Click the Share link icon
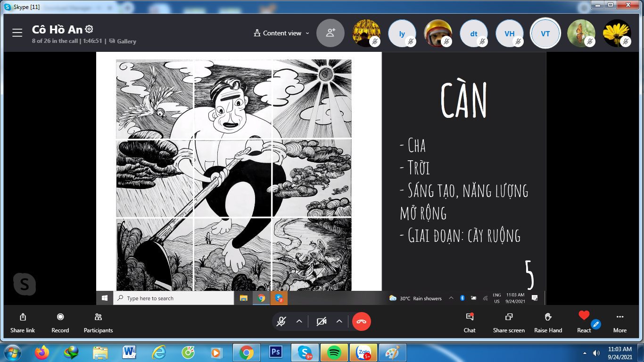 coord(23,317)
